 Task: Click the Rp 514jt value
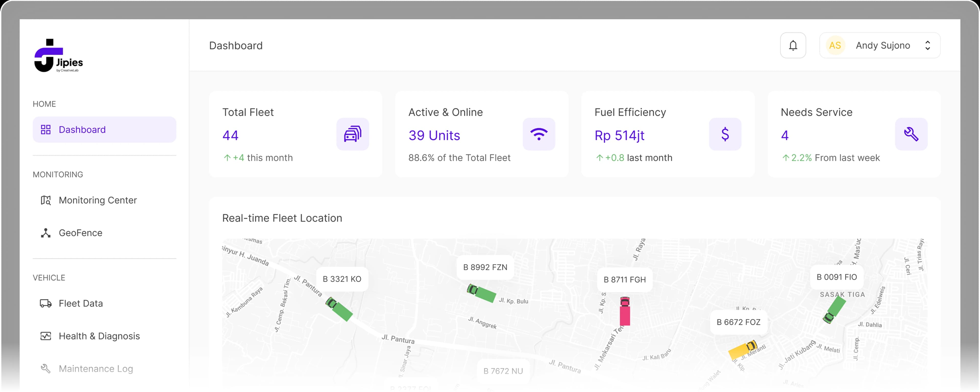619,136
